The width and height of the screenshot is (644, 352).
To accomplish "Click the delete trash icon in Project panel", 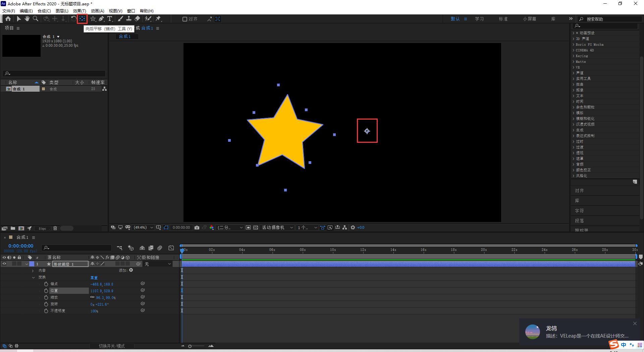I will pos(55,228).
